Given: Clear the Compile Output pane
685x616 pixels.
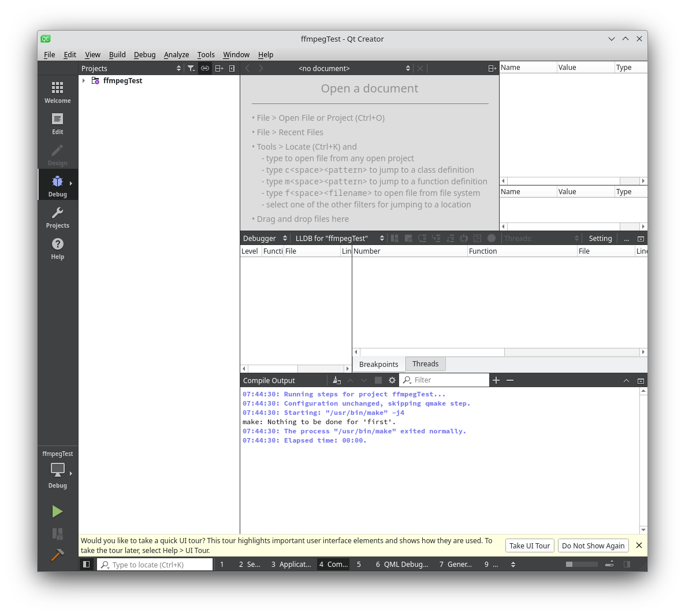Looking at the screenshot, I should (x=336, y=380).
